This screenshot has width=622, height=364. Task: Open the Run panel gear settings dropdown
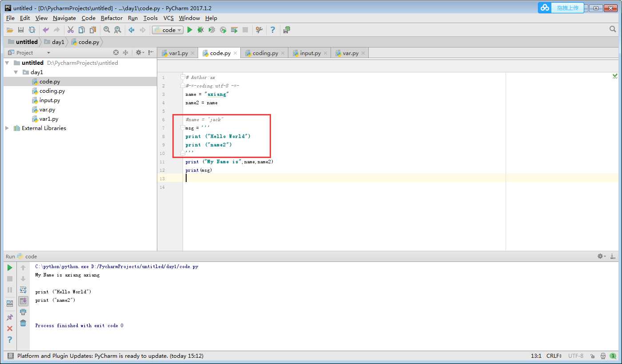click(602, 256)
